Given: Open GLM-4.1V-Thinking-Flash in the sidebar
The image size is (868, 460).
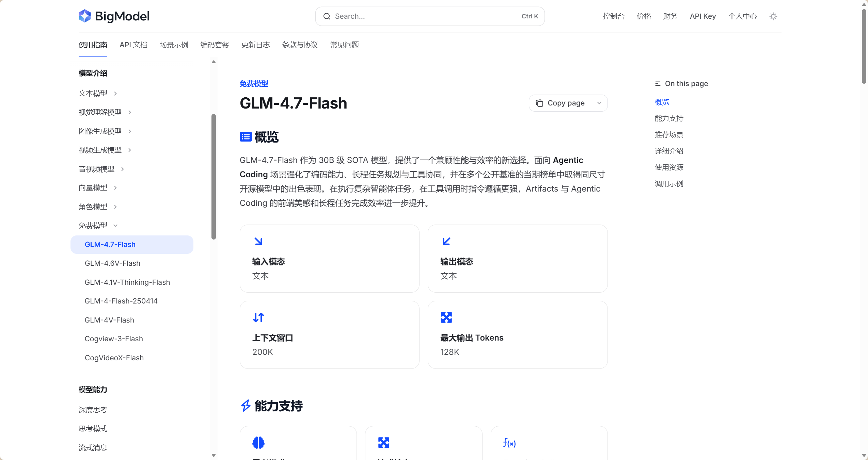Looking at the screenshot, I should (x=127, y=282).
